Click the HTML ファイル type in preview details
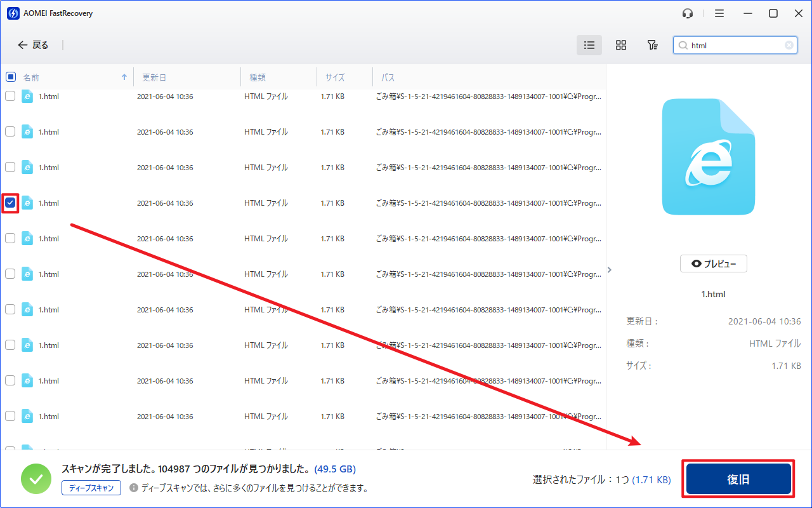This screenshot has width=812, height=508. (775, 344)
